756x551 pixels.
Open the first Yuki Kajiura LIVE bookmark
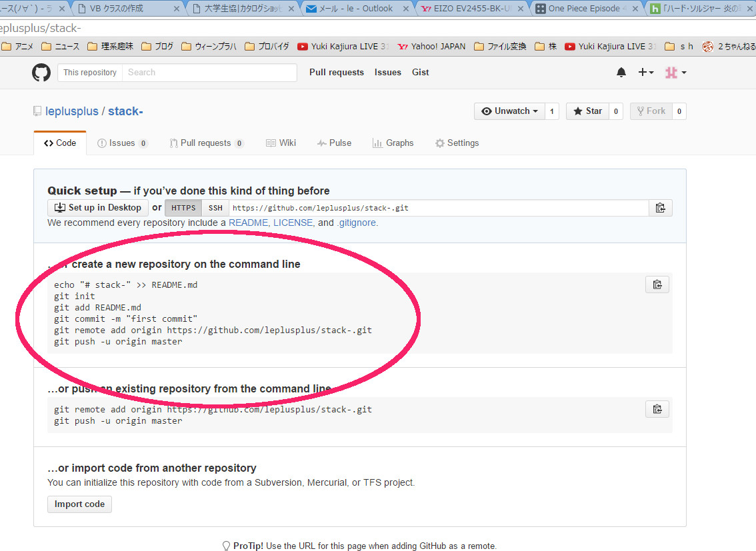tap(343, 46)
